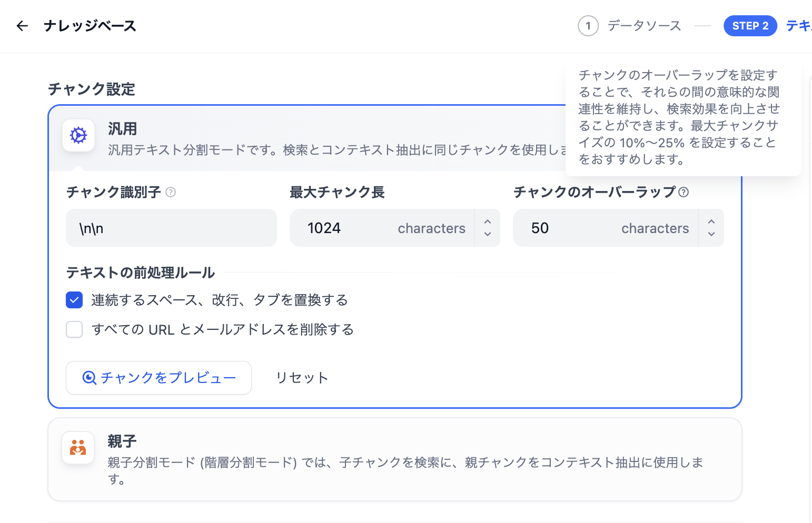Screen dimensions: 812x523
Task: Focus the 1024 max chunk length field
Action: pos(382,228)
